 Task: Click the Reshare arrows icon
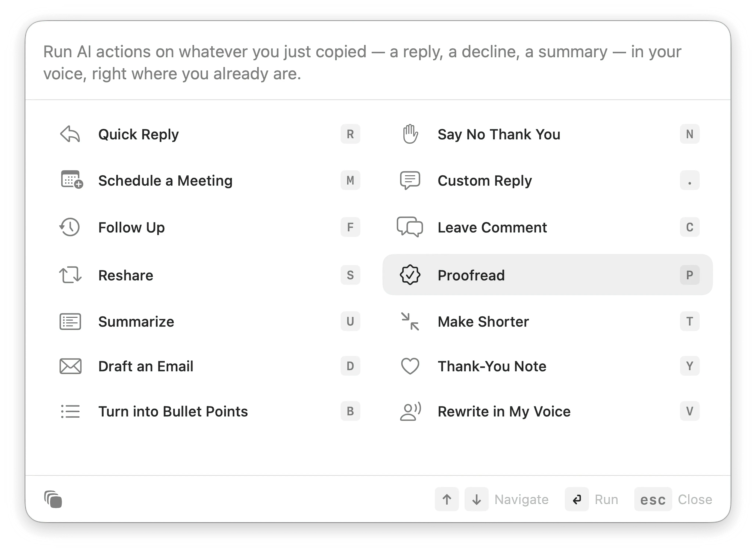(70, 275)
